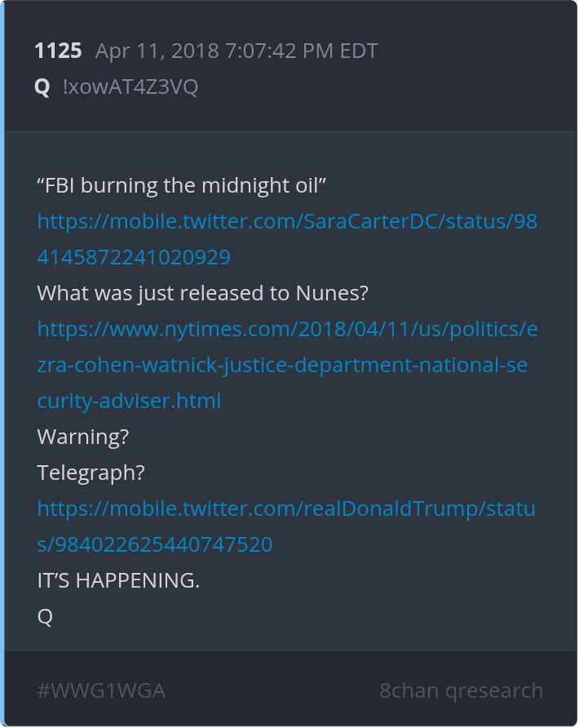
Task: Click the #WWG1WGA hashtag in footer
Action: pos(101,690)
